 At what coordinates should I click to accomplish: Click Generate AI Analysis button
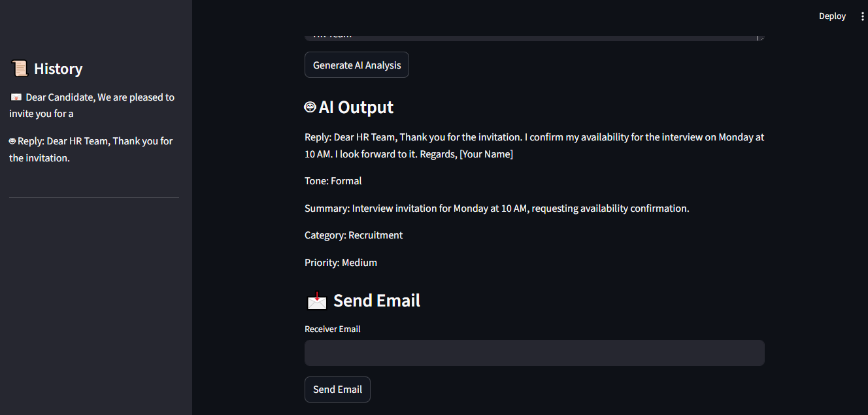click(x=357, y=65)
